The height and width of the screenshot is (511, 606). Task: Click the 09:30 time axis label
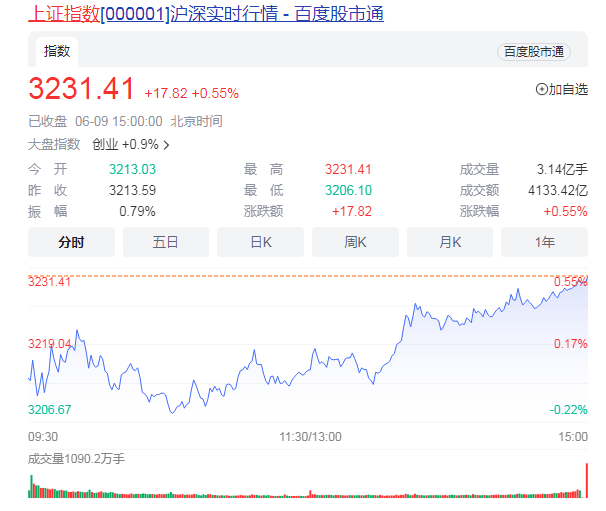click(x=42, y=436)
